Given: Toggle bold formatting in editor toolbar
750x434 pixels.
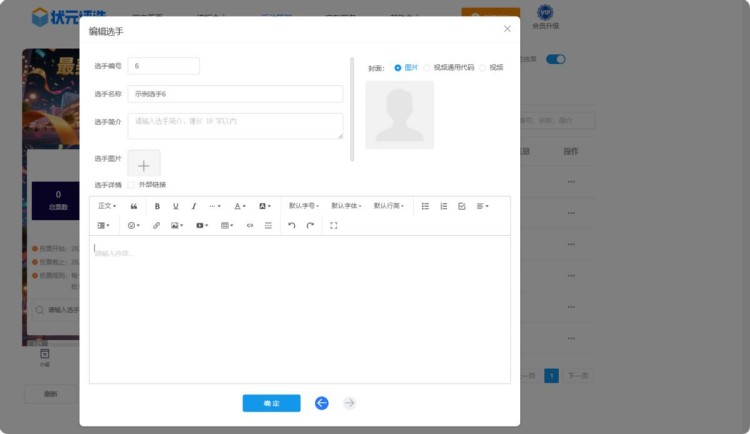Looking at the screenshot, I should point(157,206).
